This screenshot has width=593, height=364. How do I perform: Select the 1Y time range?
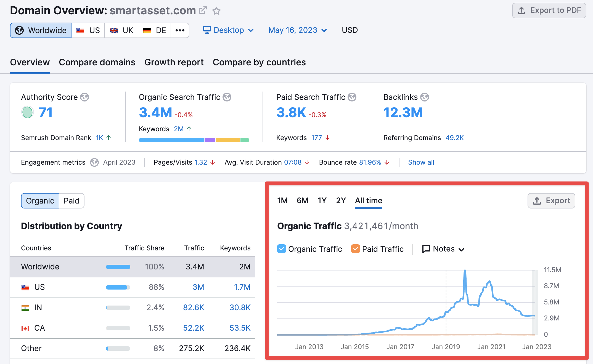point(322,200)
